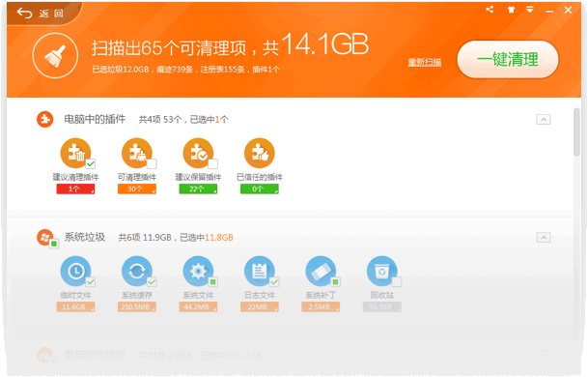Check the 建议保留插件 checkbox
The height and width of the screenshot is (377, 588).
click(x=212, y=163)
